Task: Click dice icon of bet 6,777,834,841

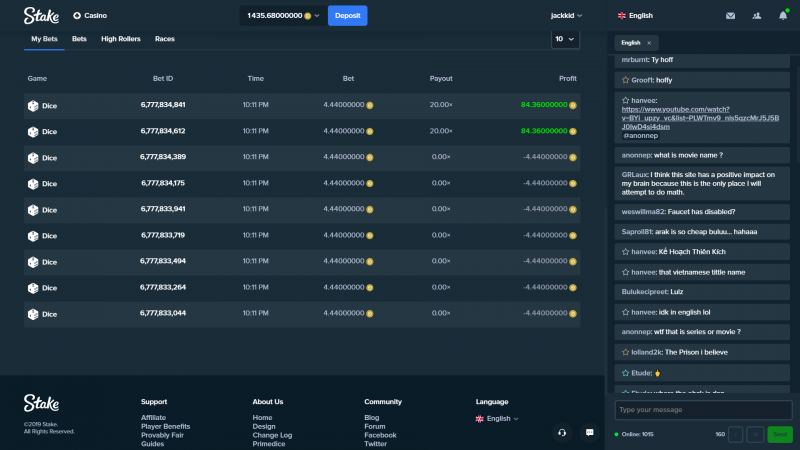Action: point(33,106)
